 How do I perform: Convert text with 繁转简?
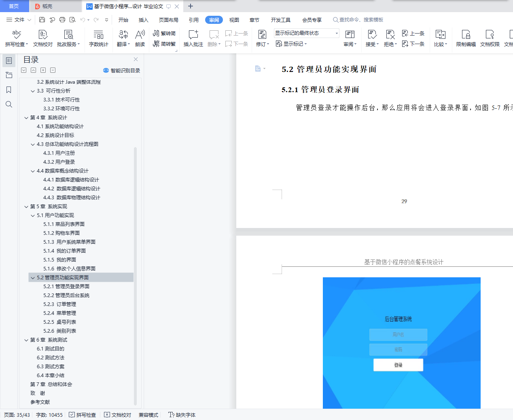pyautogui.click(x=164, y=33)
